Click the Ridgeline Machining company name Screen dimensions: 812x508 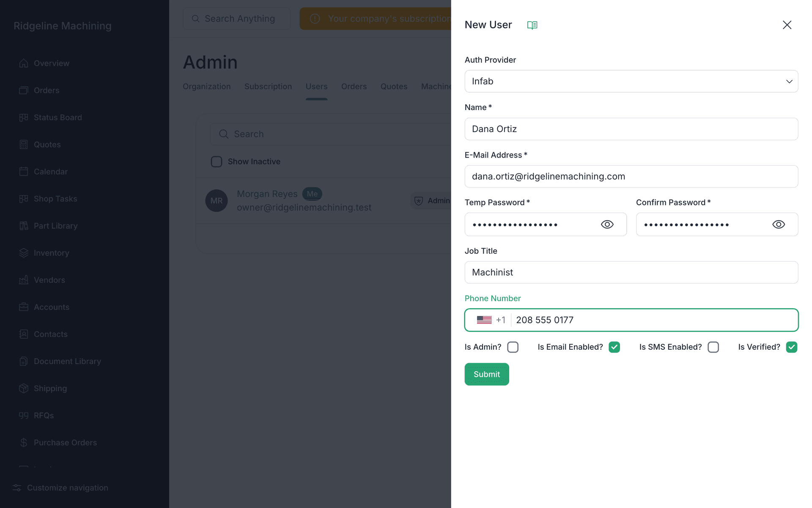(x=63, y=26)
